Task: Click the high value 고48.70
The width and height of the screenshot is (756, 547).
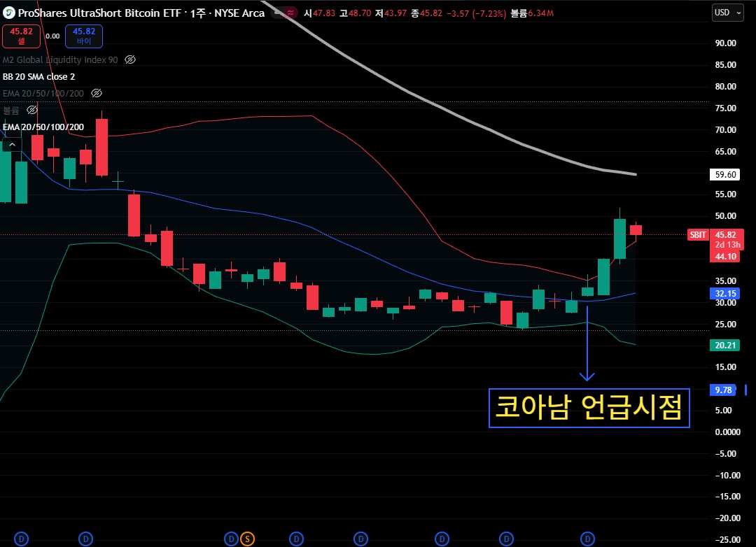Action: click(x=356, y=13)
